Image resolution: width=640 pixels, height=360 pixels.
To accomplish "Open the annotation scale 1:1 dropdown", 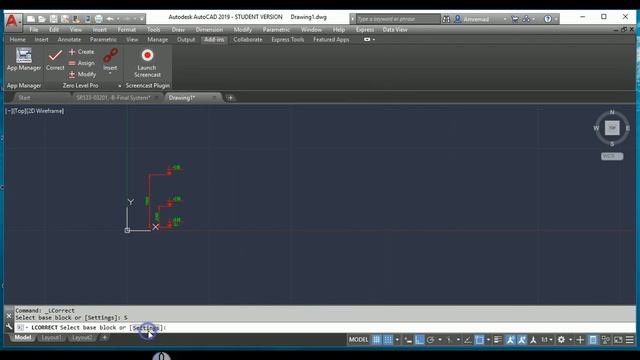I will (x=547, y=340).
